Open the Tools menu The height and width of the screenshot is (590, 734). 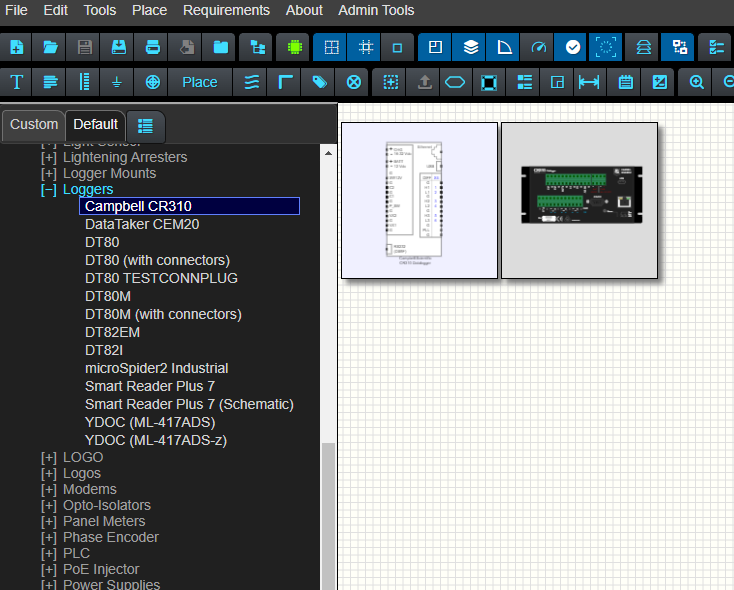[100, 10]
